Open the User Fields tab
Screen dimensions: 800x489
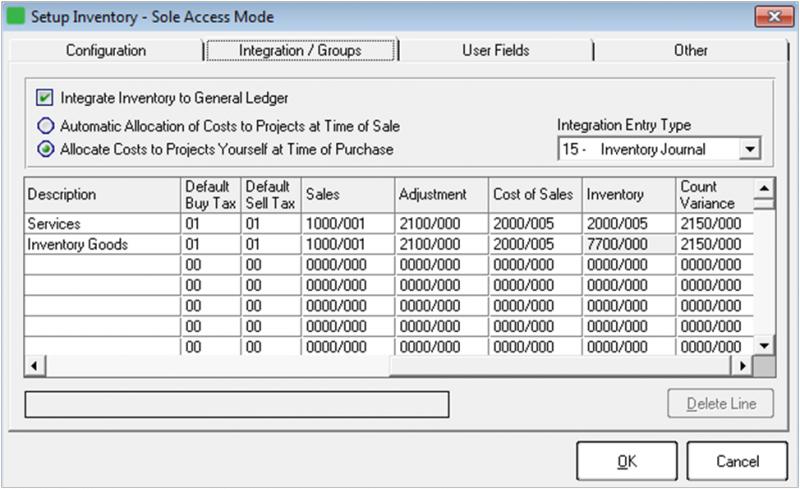click(x=495, y=50)
